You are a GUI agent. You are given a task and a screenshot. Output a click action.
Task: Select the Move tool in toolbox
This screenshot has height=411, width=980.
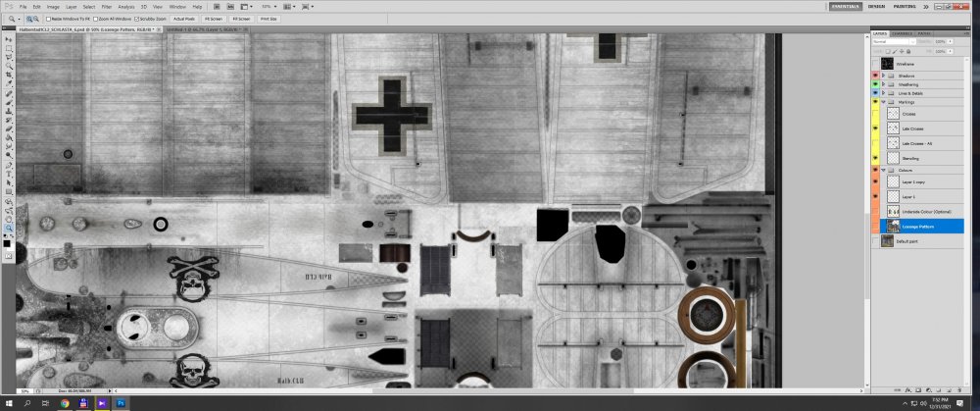click(x=9, y=38)
